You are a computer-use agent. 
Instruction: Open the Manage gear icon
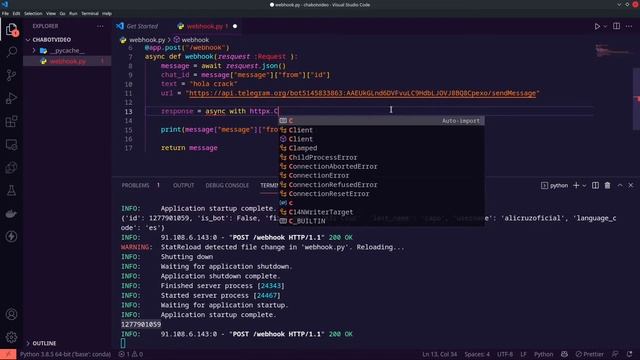pyautogui.click(x=11, y=337)
